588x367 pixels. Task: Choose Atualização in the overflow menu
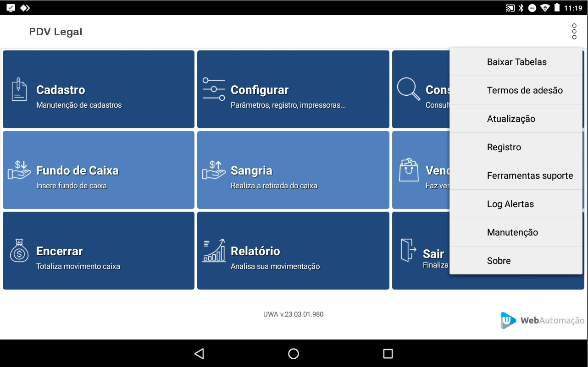pos(511,119)
